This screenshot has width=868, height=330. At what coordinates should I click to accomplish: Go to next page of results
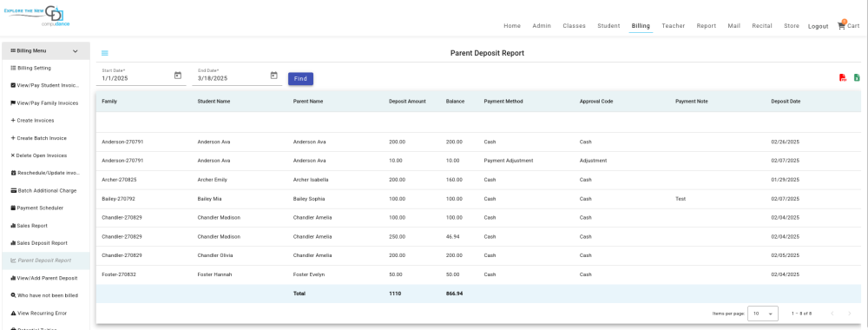(x=850, y=313)
